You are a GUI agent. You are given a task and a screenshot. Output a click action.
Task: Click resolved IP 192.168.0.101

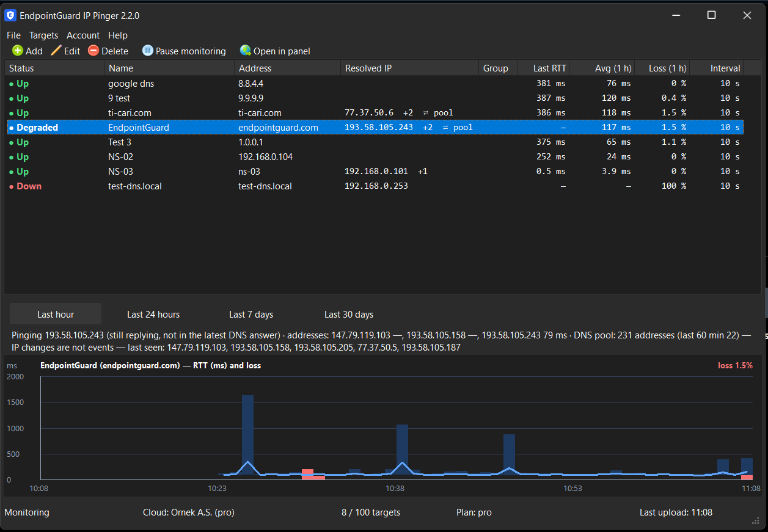[376, 172]
